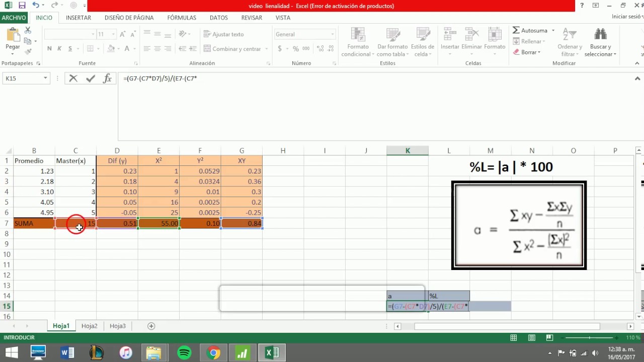This screenshot has width=644, height=362.
Task: Toggle bold (N) formatting
Action: [x=49, y=49]
